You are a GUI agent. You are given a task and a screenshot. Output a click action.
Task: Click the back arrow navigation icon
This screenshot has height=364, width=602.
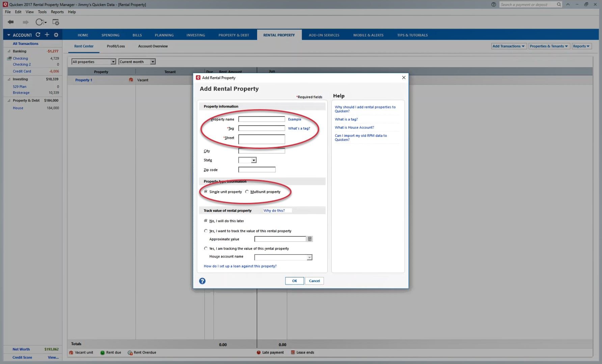tap(11, 22)
